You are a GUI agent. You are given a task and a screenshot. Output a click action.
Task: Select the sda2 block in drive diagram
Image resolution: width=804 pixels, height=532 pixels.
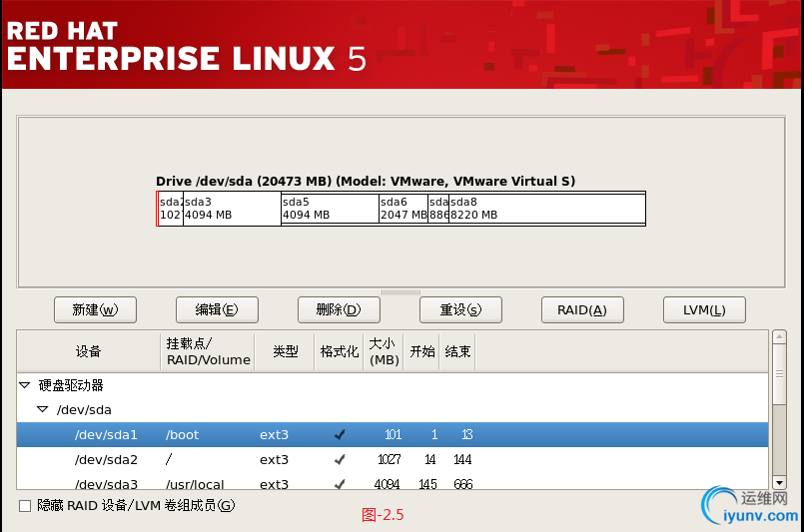pos(171,209)
